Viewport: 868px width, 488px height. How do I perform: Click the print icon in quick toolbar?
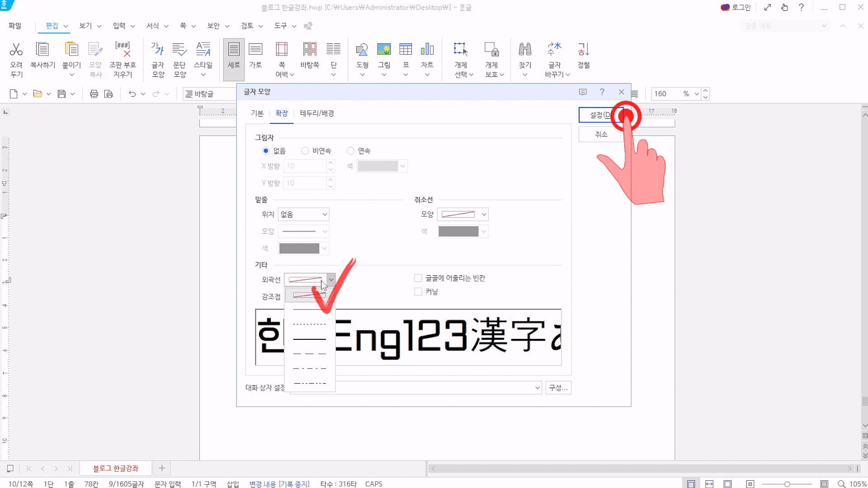coord(94,94)
